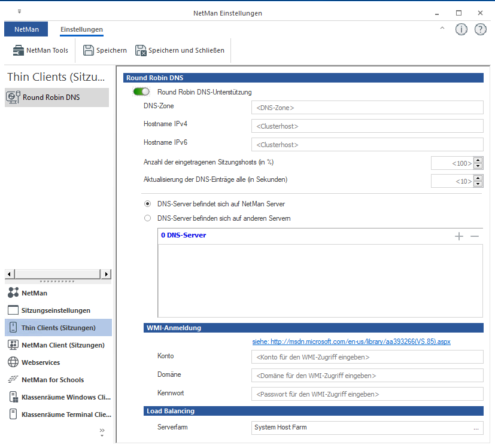Image resolution: width=495 pixels, height=448 pixels.
Task: Add a DNS server with plus icon
Action: click(x=459, y=236)
